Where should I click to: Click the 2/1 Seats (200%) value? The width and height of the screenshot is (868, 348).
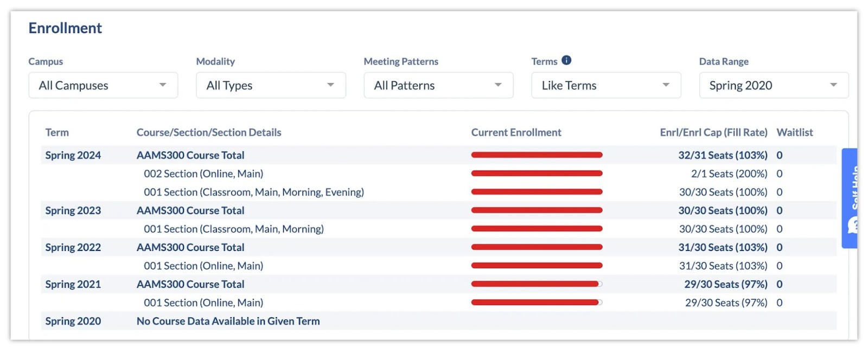click(729, 173)
